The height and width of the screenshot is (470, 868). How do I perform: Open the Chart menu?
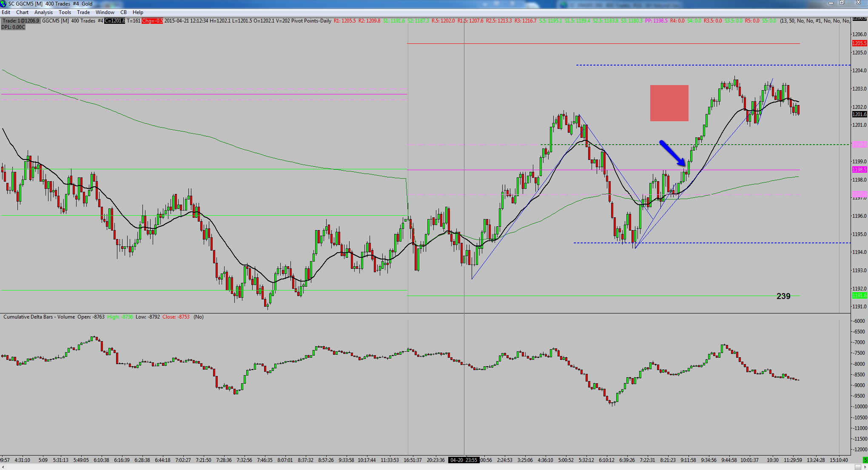22,12
